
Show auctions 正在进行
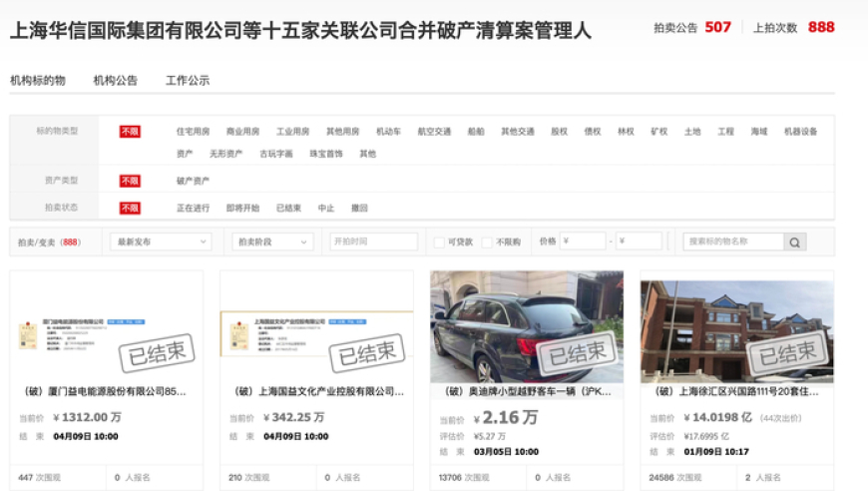[x=193, y=209]
